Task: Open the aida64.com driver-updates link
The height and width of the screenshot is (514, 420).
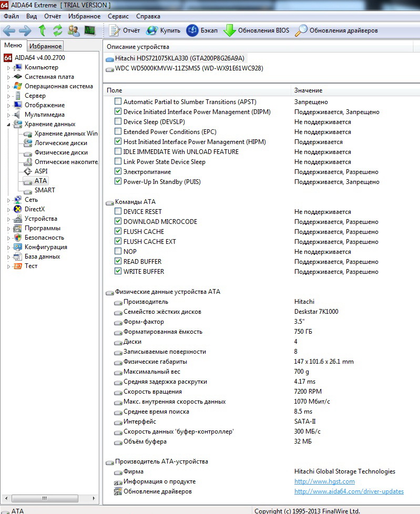Action: pos(349,491)
